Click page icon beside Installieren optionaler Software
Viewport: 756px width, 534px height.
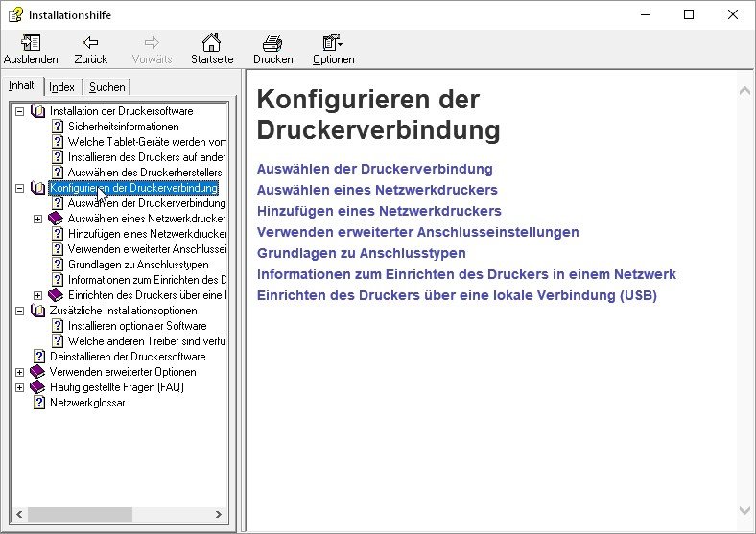pyautogui.click(x=58, y=326)
